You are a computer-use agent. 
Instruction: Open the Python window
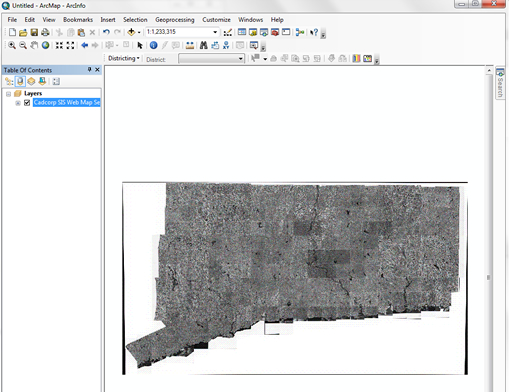click(x=286, y=32)
